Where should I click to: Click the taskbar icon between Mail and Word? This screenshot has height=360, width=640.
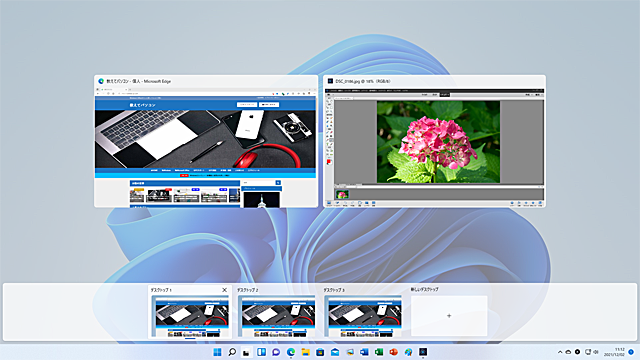[349, 352]
